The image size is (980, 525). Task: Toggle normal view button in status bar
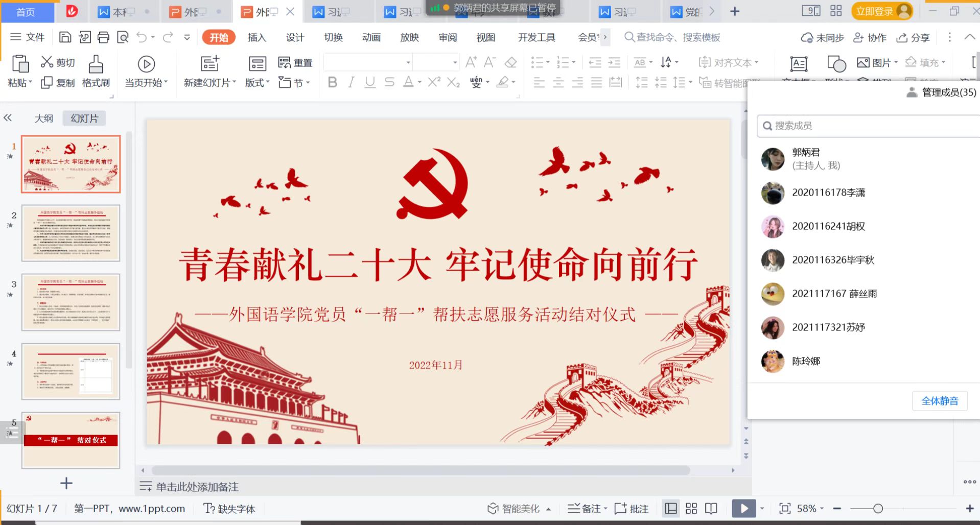[x=670, y=508]
